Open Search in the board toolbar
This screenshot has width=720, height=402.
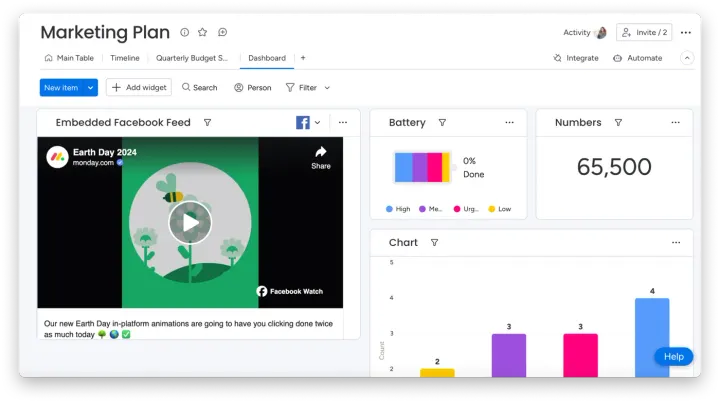point(200,87)
